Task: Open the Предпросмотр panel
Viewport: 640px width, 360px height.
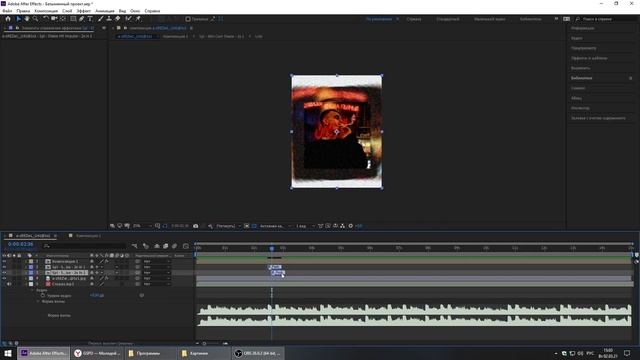Action: (584, 48)
